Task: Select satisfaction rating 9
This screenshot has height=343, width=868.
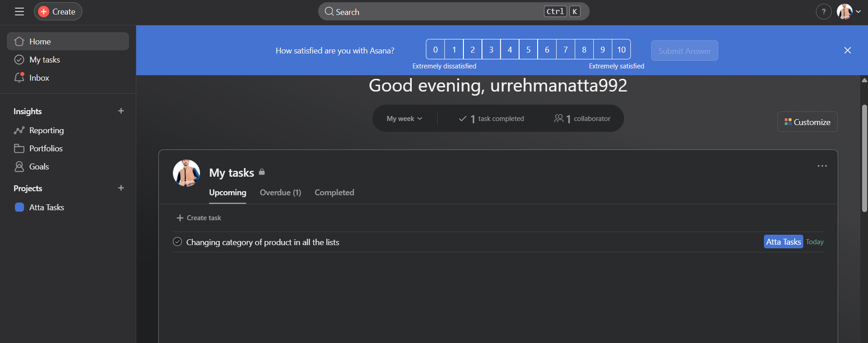Action: tap(602, 49)
